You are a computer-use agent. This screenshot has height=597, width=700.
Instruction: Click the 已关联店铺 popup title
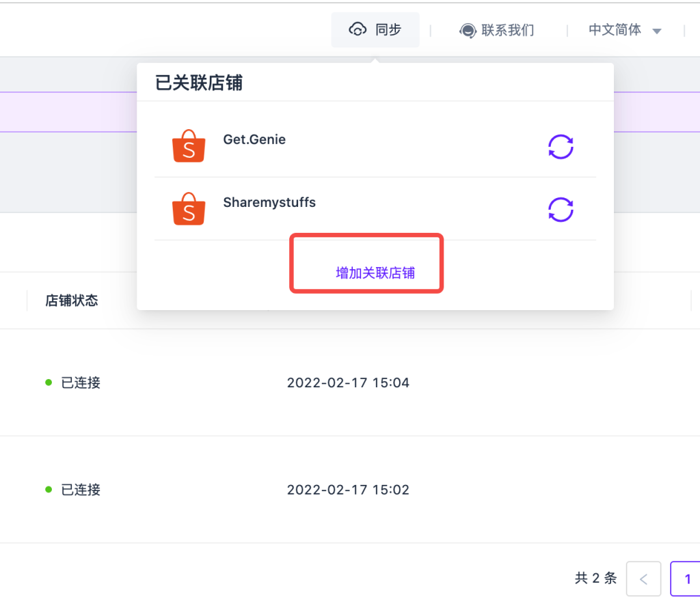pos(199,83)
